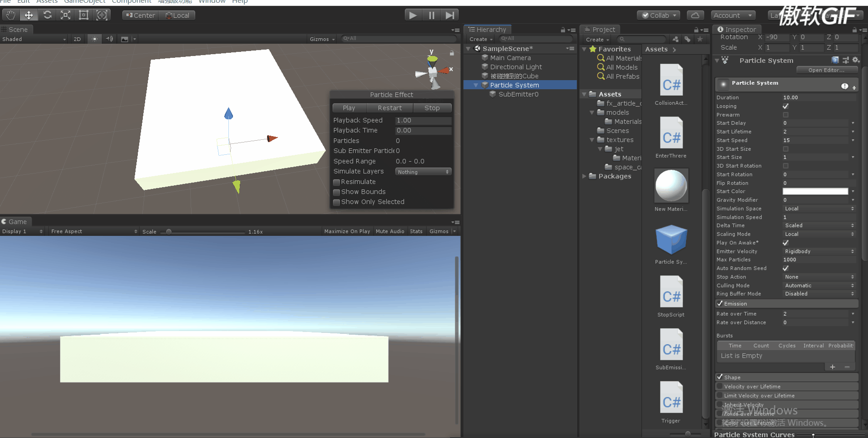Select the Hand tool in the toolbar
Screen dimensions: 868x438
[x=10, y=15]
